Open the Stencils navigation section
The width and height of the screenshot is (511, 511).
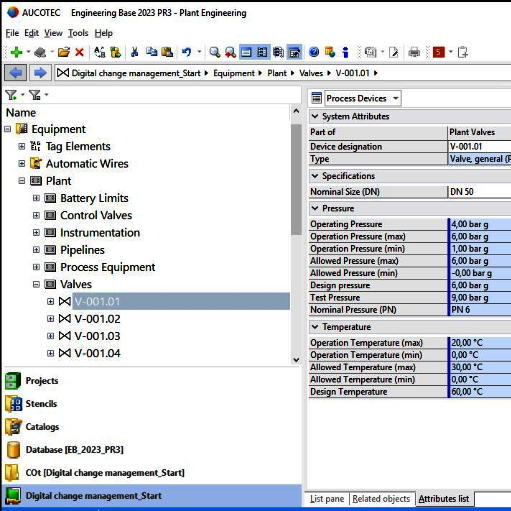pyautogui.click(x=41, y=404)
